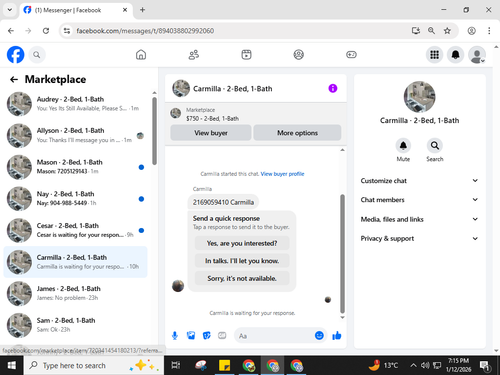Search within the Carmilla conversation
The width and height of the screenshot is (500, 375).
[435, 146]
